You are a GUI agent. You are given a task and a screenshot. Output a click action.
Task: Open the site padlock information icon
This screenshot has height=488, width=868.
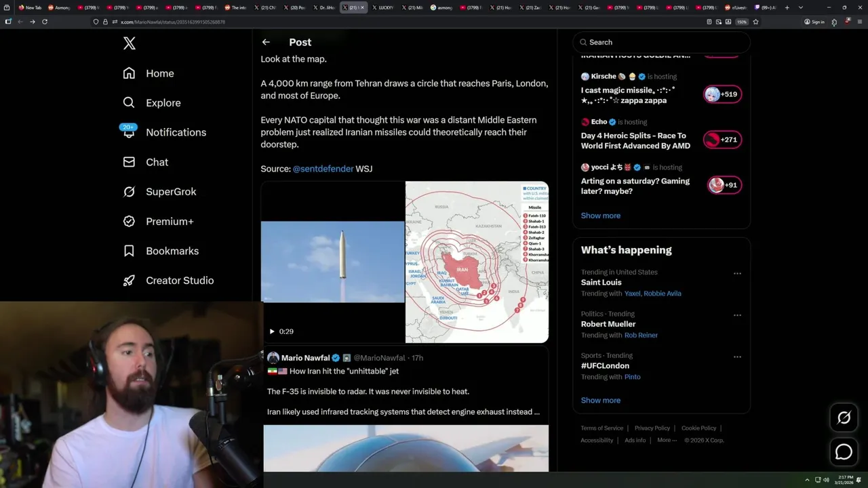pos(105,22)
